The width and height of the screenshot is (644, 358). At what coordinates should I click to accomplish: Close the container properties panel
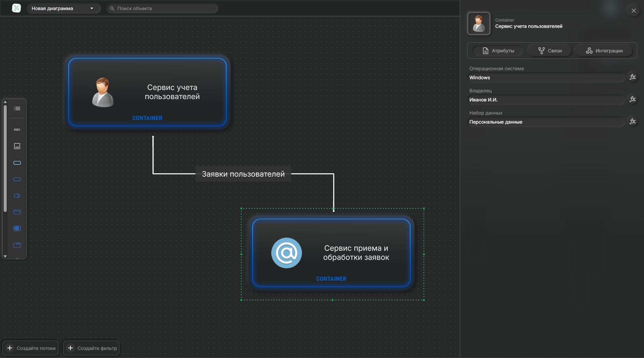[x=634, y=11]
